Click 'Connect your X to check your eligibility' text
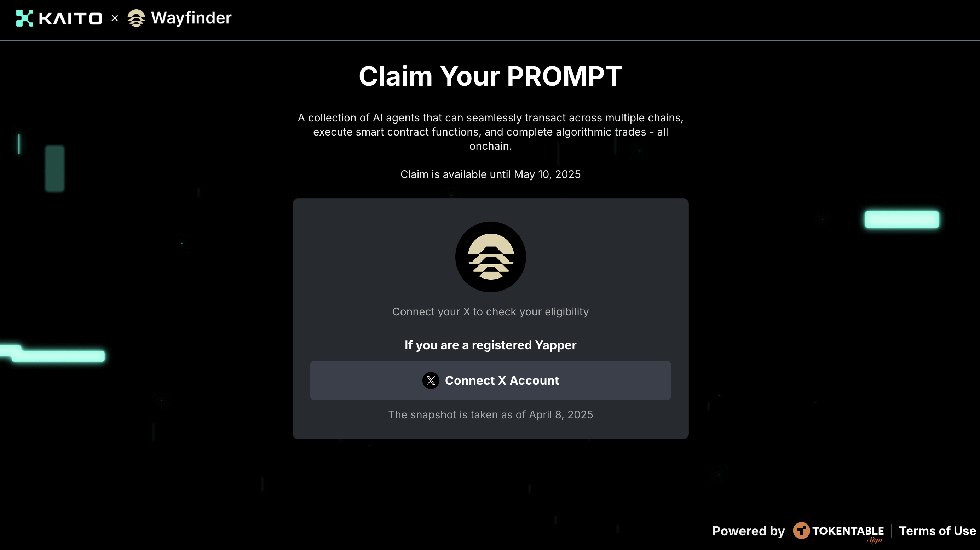The image size is (980, 550). [490, 311]
